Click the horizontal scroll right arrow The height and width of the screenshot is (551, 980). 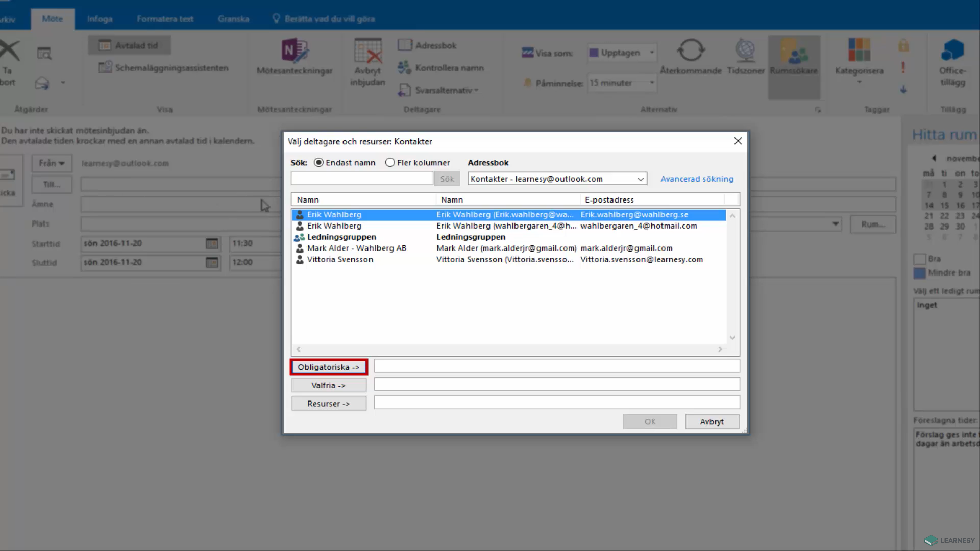(x=720, y=349)
